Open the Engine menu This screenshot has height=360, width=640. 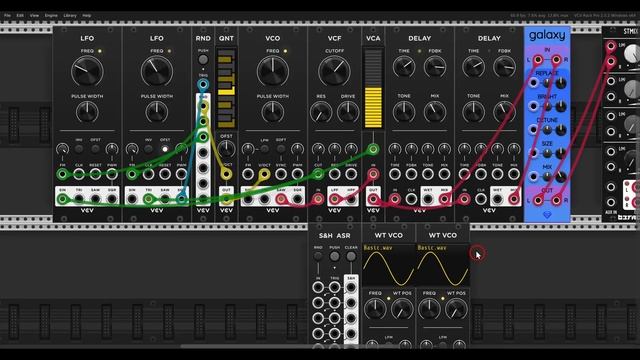click(x=51, y=16)
